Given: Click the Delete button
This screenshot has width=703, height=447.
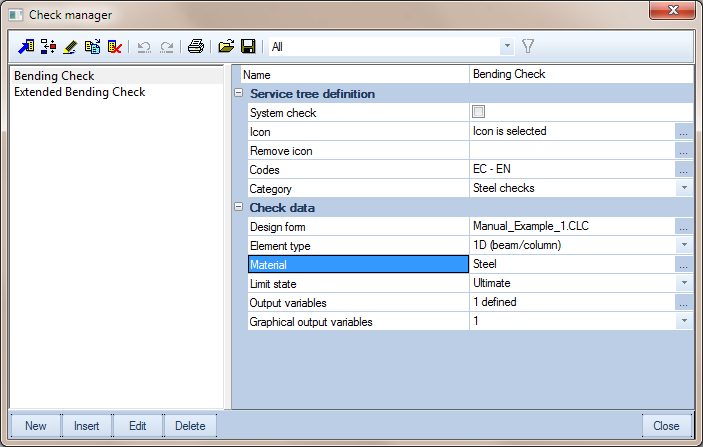Looking at the screenshot, I should [190, 425].
